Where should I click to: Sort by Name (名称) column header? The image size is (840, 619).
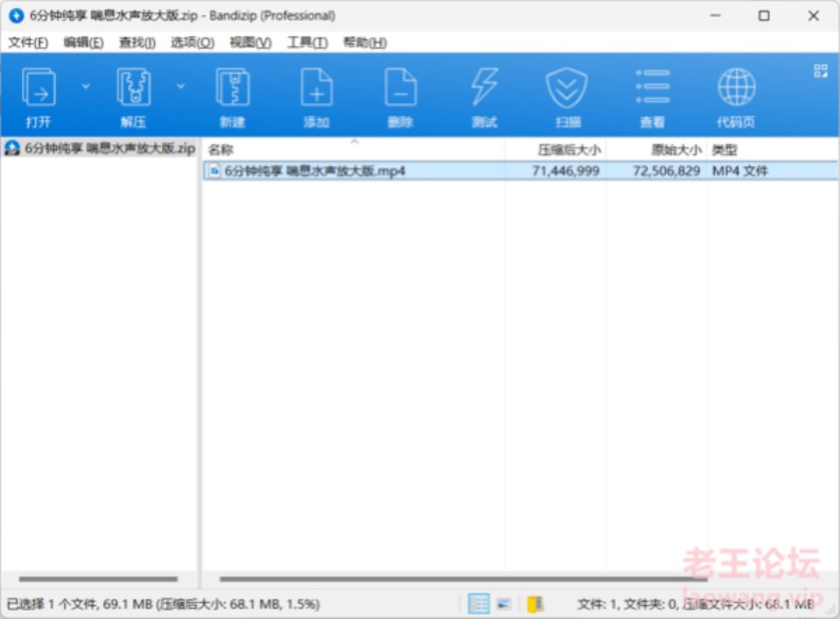point(220,150)
